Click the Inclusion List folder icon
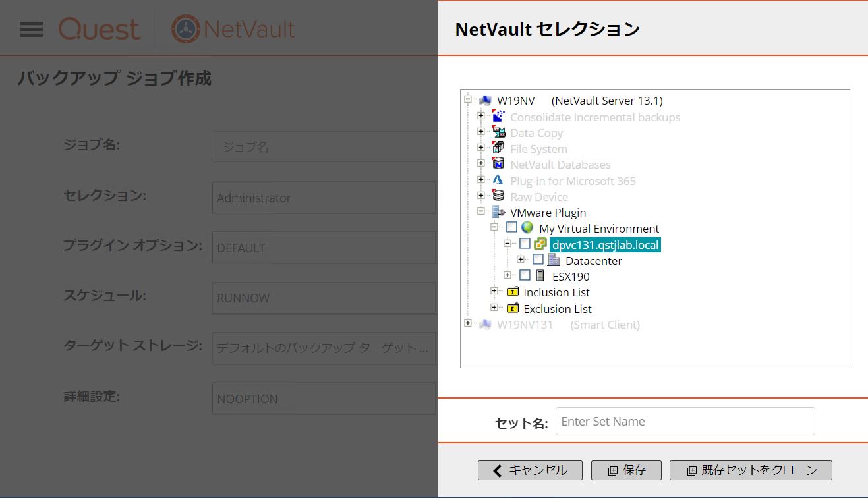 (513, 292)
